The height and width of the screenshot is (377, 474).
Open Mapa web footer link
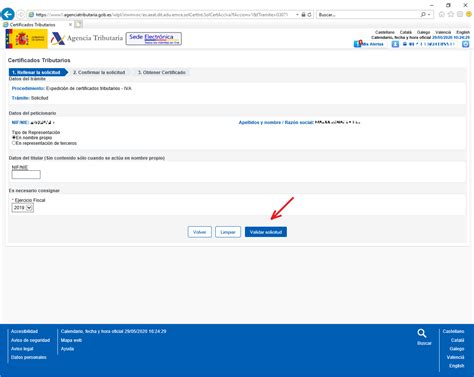pyautogui.click(x=71, y=340)
